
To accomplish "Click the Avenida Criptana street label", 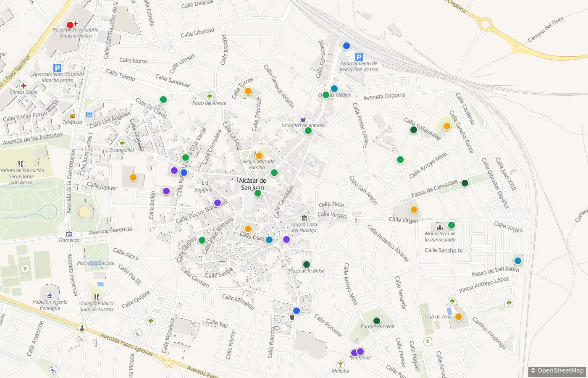I will (x=384, y=97).
